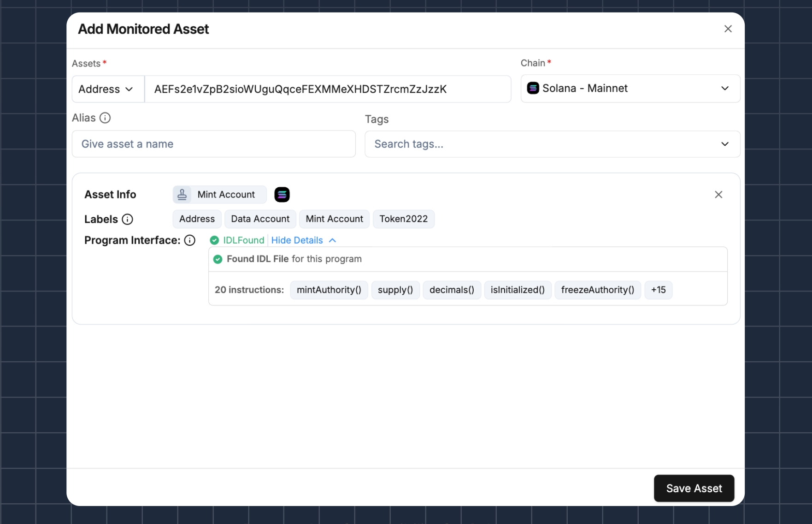Dismiss the Asset Info panel
The width and height of the screenshot is (812, 524).
point(718,195)
